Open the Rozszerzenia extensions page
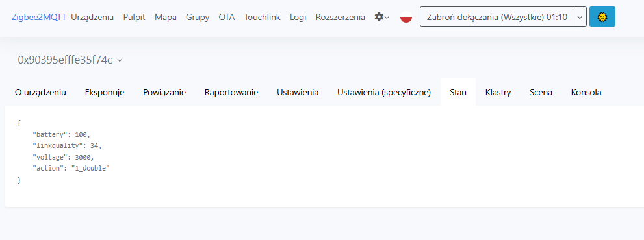The width and height of the screenshot is (644, 240). coord(340,18)
